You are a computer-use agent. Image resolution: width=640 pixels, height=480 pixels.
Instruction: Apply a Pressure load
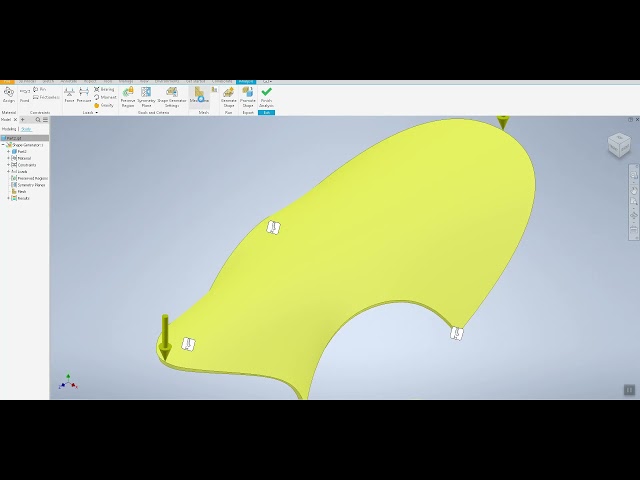(x=84, y=95)
